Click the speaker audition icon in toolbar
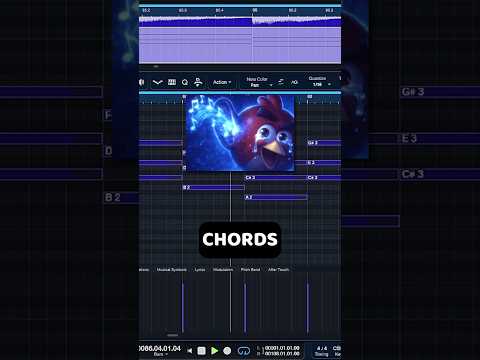This screenshot has height=360, width=480. pyautogui.click(x=142, y=82)
